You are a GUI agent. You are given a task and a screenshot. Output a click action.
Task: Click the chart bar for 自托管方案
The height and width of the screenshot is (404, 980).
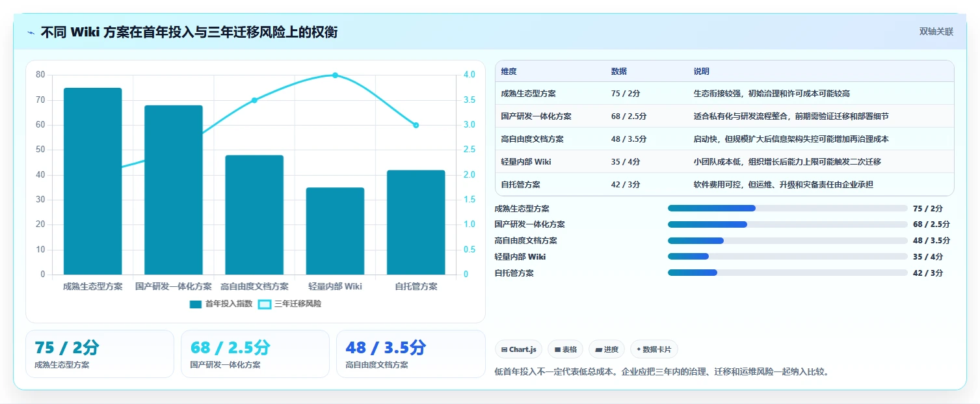click(416, 222)
